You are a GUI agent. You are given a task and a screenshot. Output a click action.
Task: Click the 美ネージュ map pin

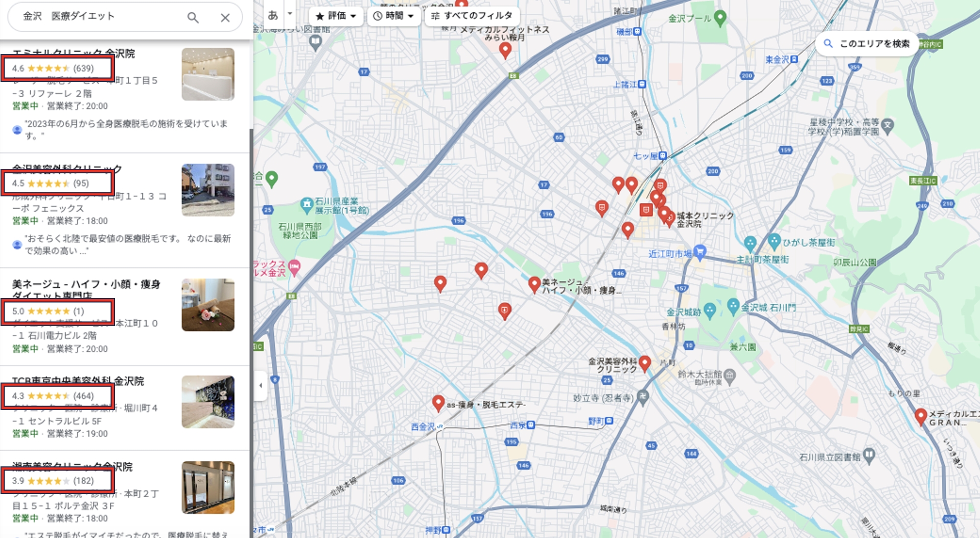coord(534,284)
